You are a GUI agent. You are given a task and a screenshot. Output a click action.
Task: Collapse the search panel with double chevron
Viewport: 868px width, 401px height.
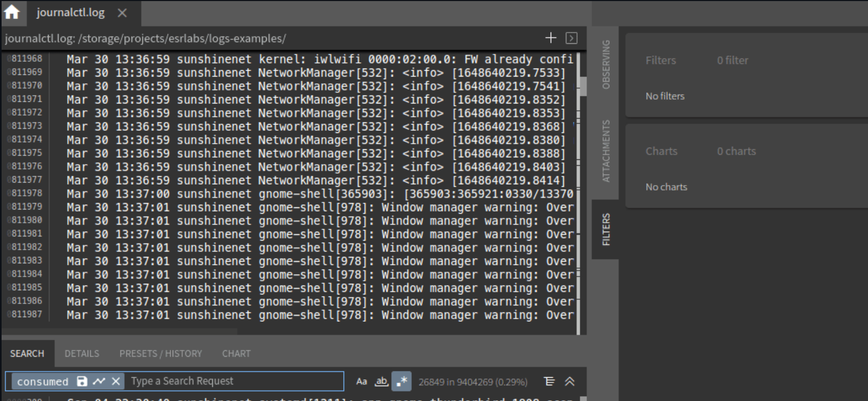(x=570, y=381)
